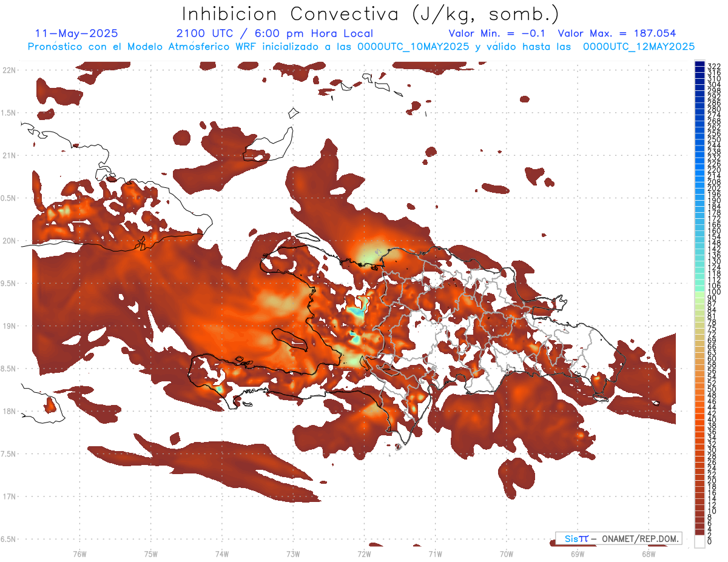Click the '17N' latitude label
Viewport: 728px width, 562px height.
[x=9, y=497]
